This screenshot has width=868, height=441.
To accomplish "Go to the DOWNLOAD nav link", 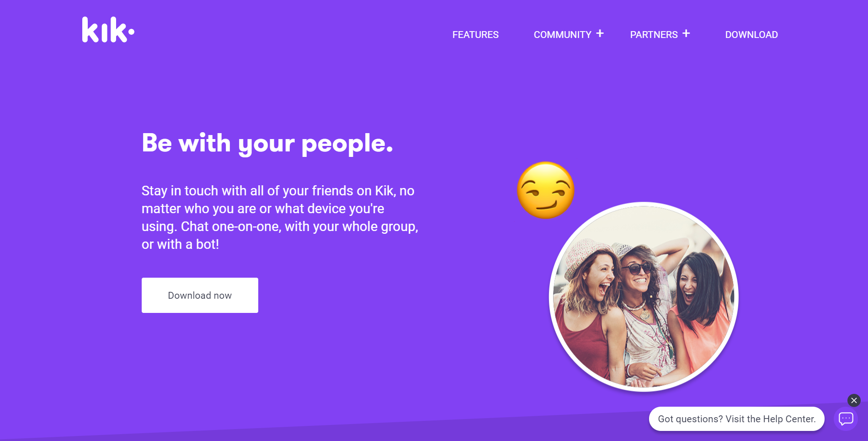I will [751, 35].
